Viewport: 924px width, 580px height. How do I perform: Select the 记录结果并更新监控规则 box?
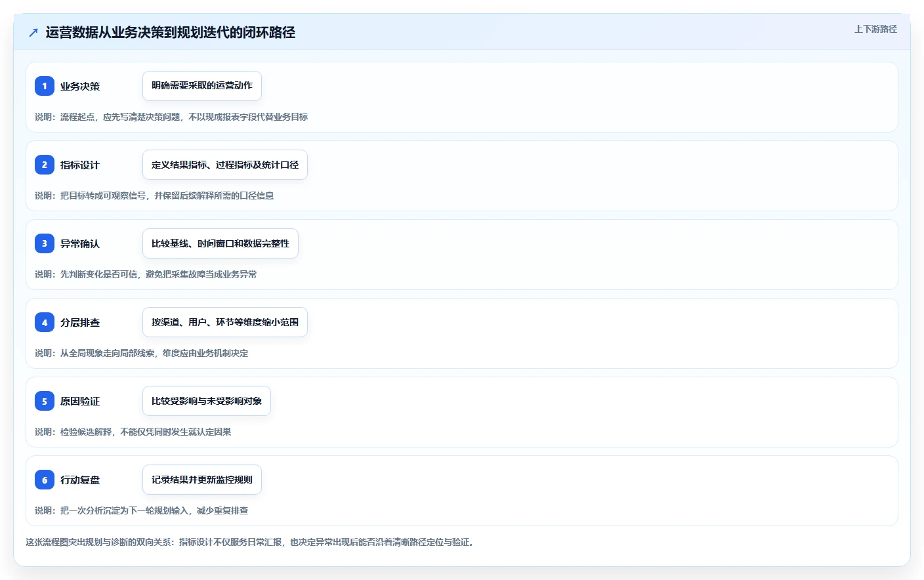click(x=202, y=480)
